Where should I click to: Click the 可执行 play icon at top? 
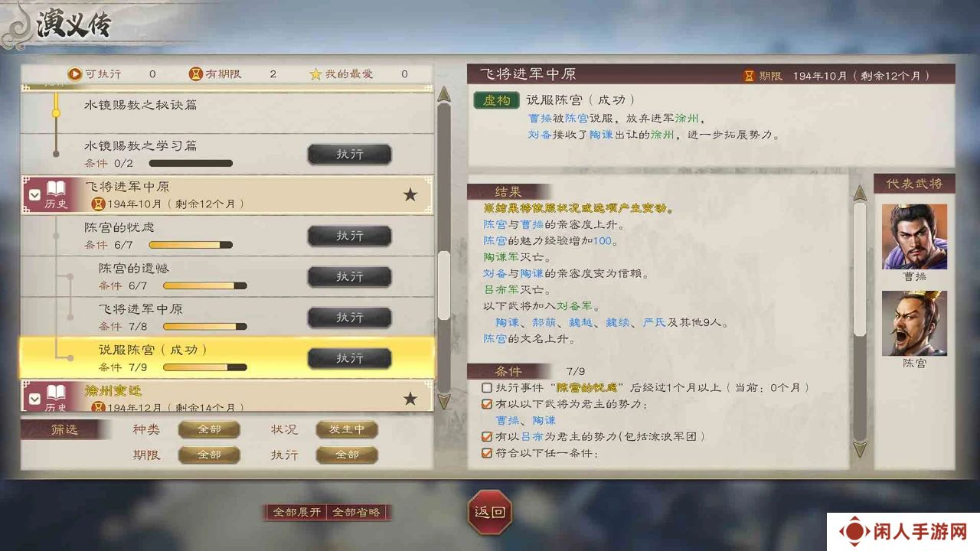point(74,74)
